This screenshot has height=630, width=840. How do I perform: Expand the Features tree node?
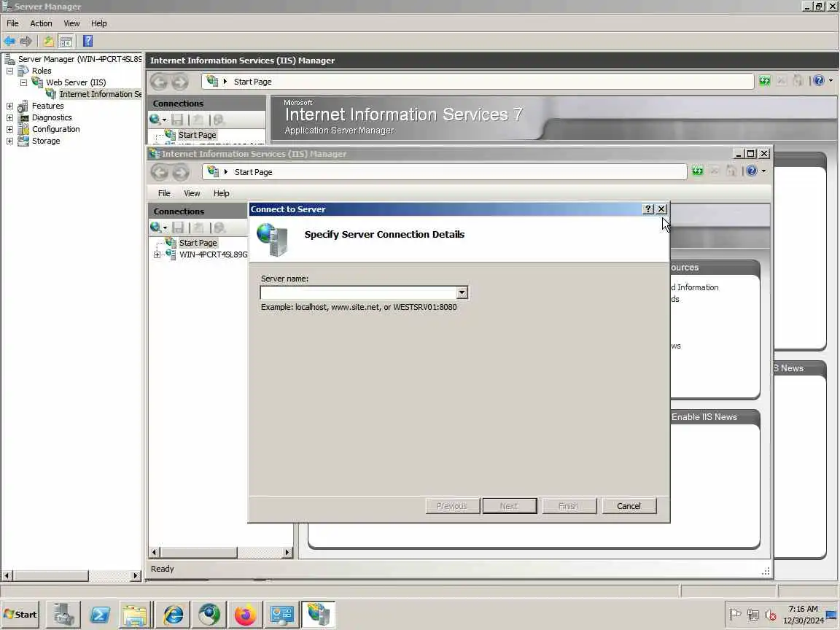[x=9, y=106]
